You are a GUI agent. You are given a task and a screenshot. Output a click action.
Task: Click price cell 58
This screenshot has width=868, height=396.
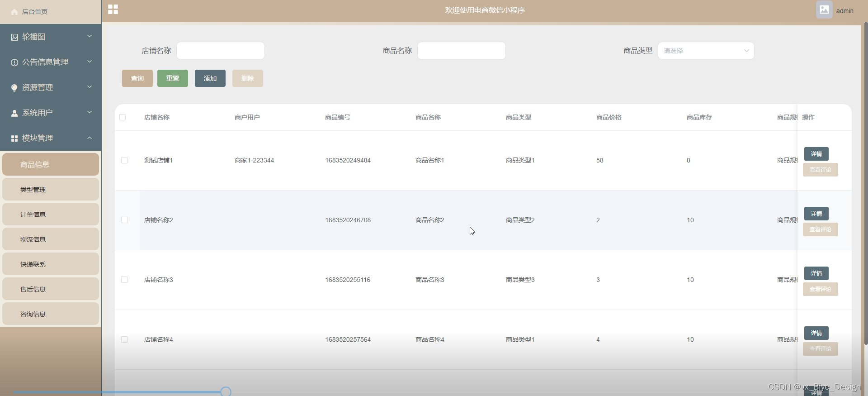[600, 160]
